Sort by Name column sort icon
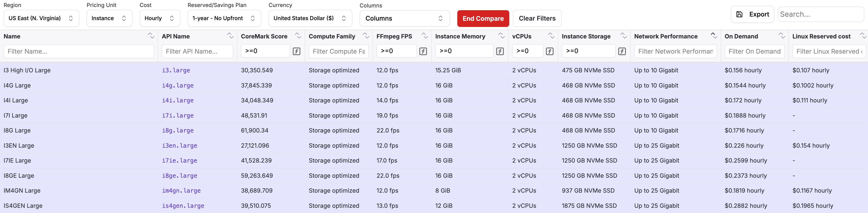Screen dimensions: 868x213 pos(151,36)
